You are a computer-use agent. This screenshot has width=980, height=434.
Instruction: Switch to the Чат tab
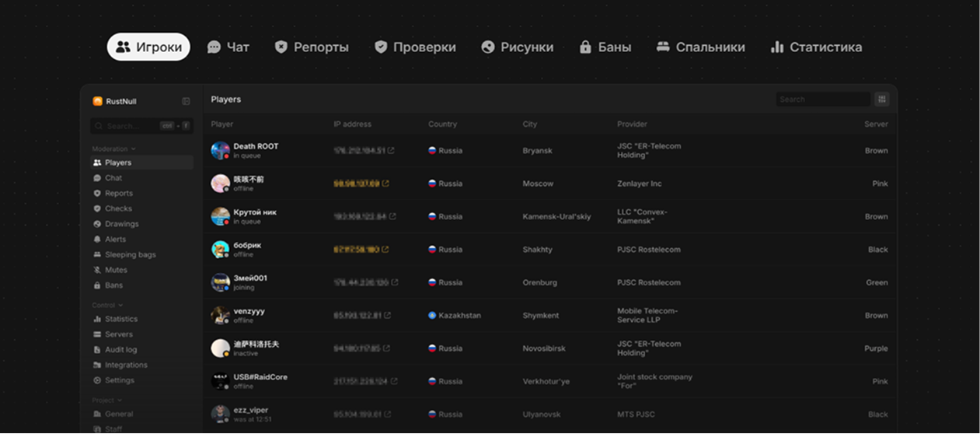pos(228,47)
